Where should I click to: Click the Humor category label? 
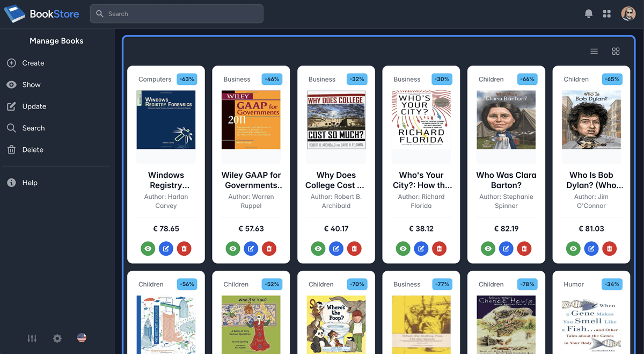574,285
